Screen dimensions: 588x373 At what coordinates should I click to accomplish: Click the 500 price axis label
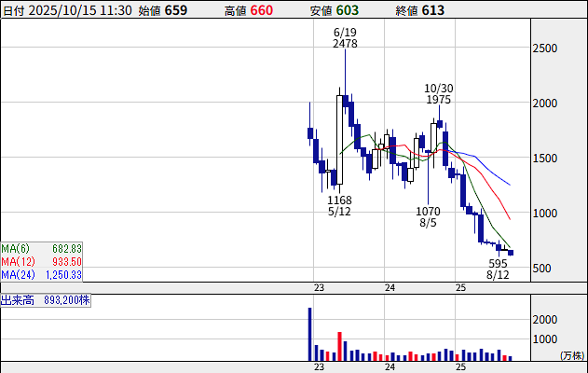(x=542, y=269)
